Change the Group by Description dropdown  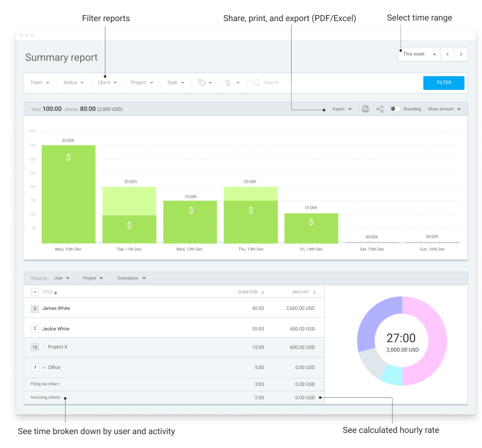tap(131, 278)
